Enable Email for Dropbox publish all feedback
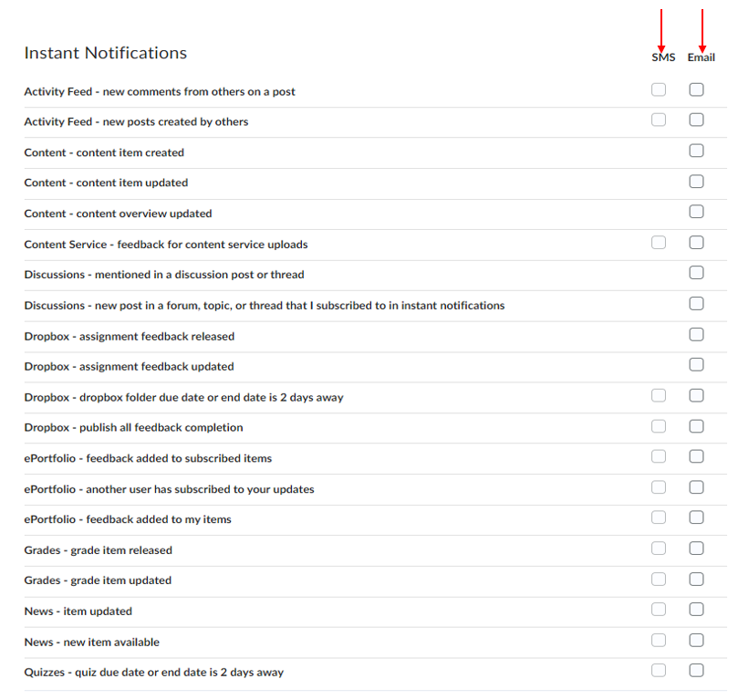The width and height of the screenshot is (738, 700). (697, 425)
